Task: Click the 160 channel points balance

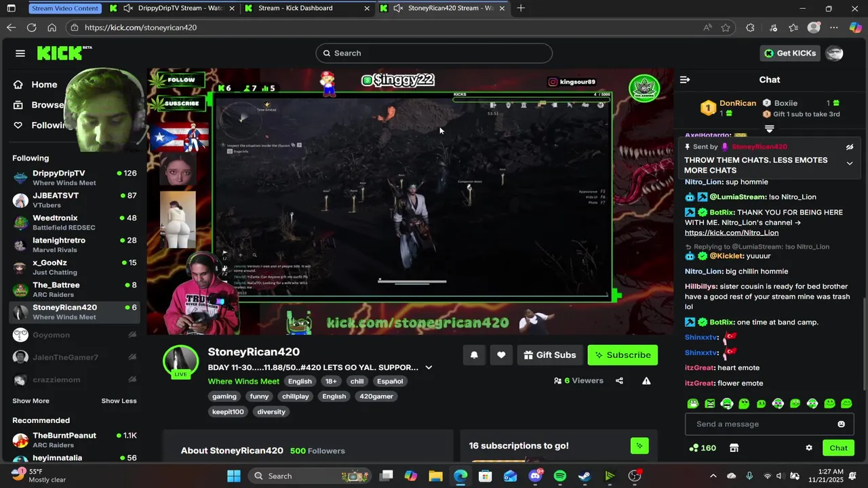Action: (703, 448)
